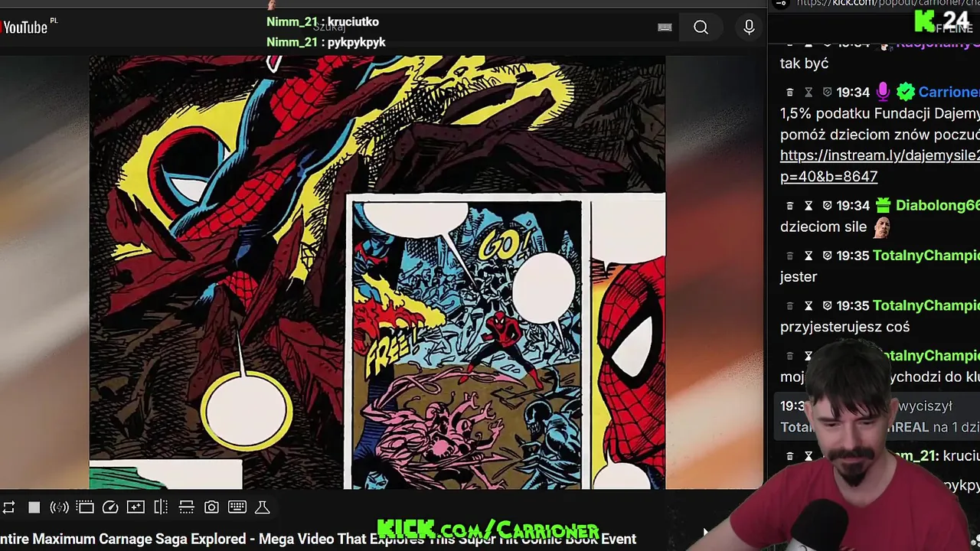Timeout Diabolong66 with hourglass icon

(808, 206)
